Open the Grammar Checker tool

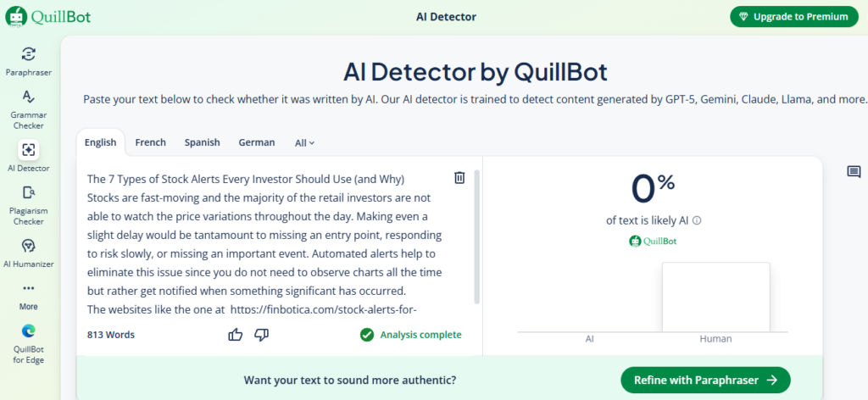tap(29, 100)
